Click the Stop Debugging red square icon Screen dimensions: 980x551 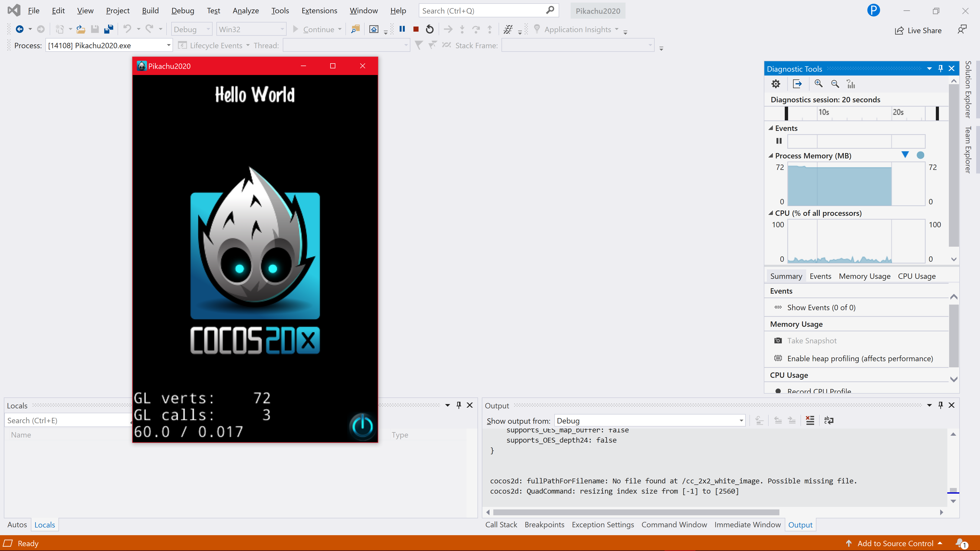pos(416,29)
